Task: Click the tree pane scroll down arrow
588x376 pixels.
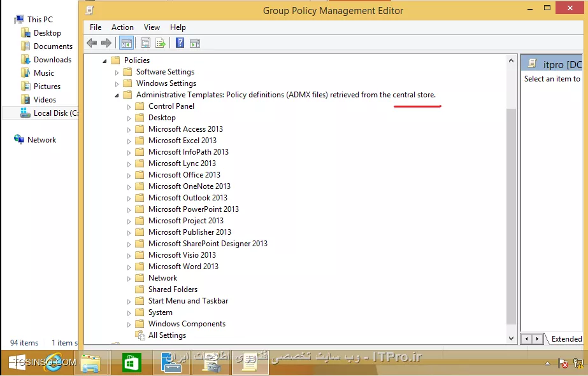Action: tap(511, 338)
